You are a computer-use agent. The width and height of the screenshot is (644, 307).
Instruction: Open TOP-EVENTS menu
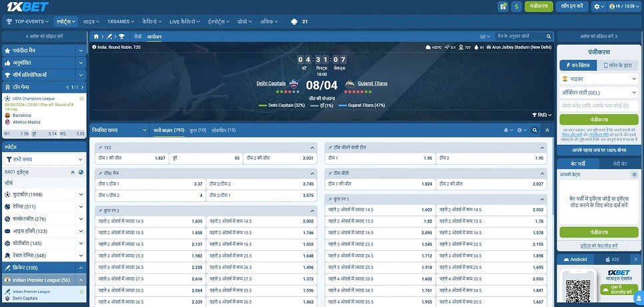click(x=27, y=21)
